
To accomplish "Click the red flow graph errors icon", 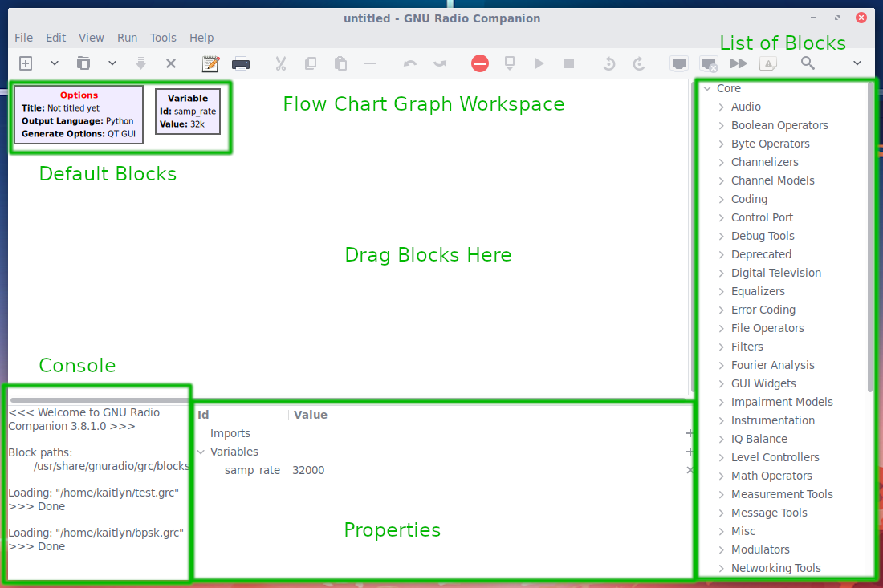I will click(x=480, y=63).
